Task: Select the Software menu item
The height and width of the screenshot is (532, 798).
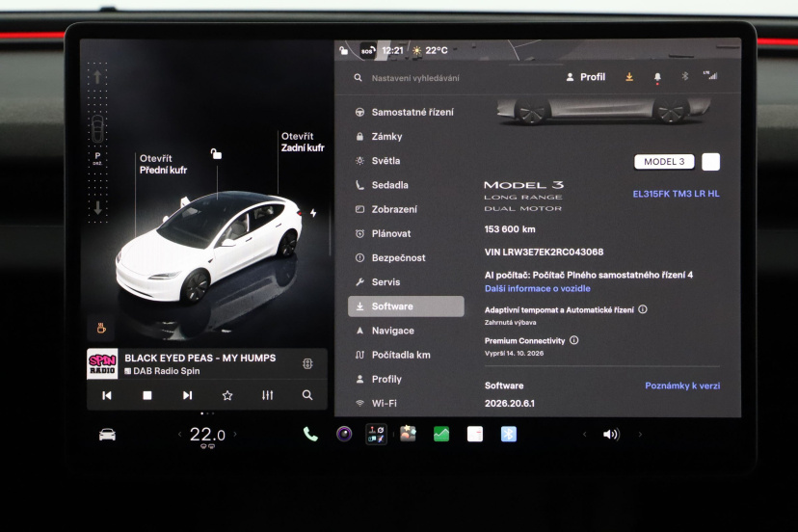Action: (x=406, y=306)
